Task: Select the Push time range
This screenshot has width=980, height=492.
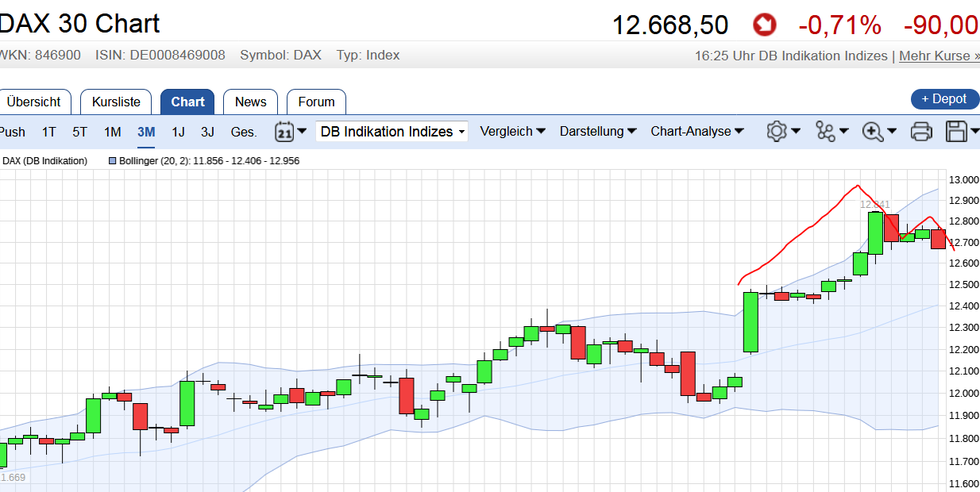Action: click(x=12, y=132)
